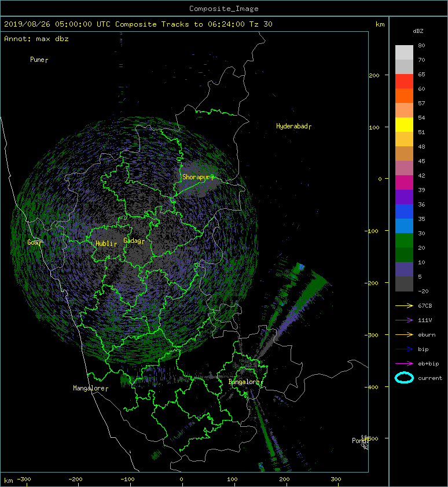Image resolution: width=448 pixels, height=487 pixels.
Task: Click the 300 km horizontal axis label
Action: [336, 479]
